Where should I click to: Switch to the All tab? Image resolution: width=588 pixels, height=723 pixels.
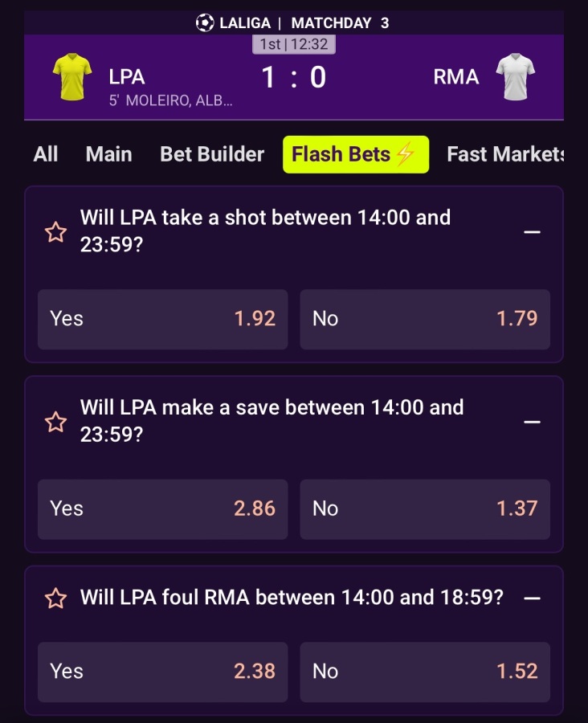click(x=46, y=154)
